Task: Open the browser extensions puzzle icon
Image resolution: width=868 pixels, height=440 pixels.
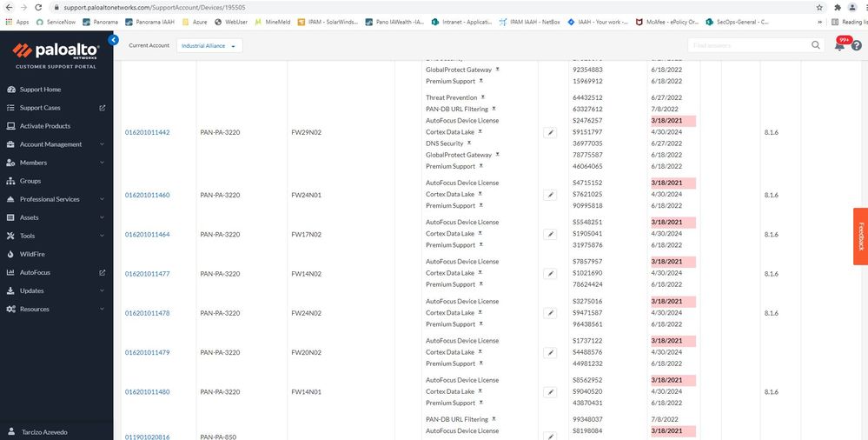Action: point(838,7)
